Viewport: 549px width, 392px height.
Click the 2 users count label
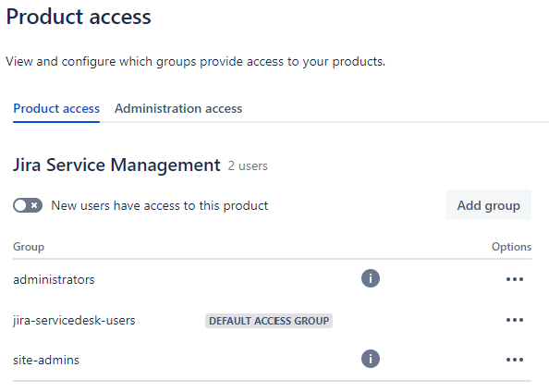[248, 165]
